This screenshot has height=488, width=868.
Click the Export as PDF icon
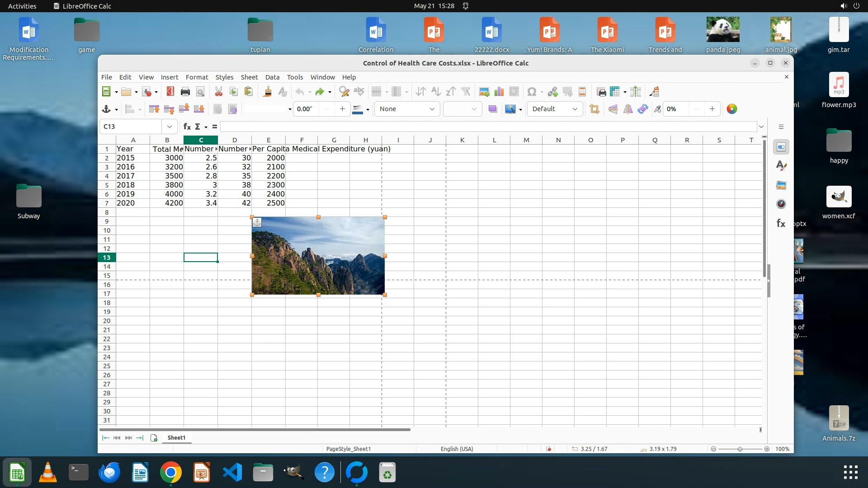tap(170, 92)
